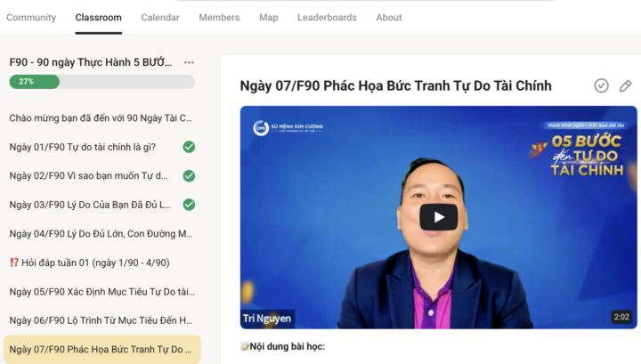Select highlighted lesson Ngày 07/F90 in sidebar
This screenshot has width=641, height=364.
pos(102,350)
